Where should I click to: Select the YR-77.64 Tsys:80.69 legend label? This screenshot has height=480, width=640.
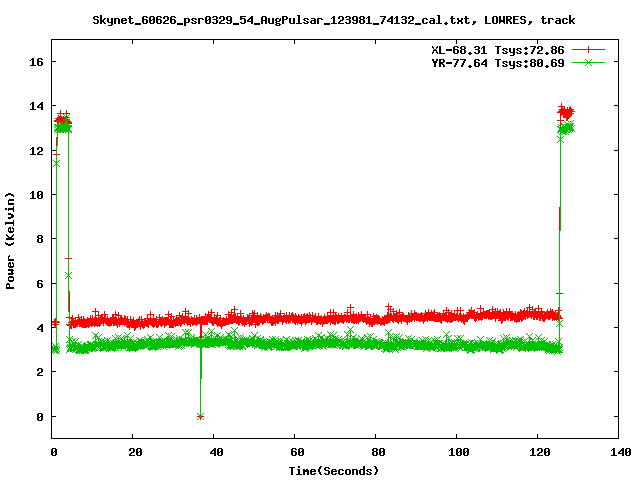(x=498, y=63)
